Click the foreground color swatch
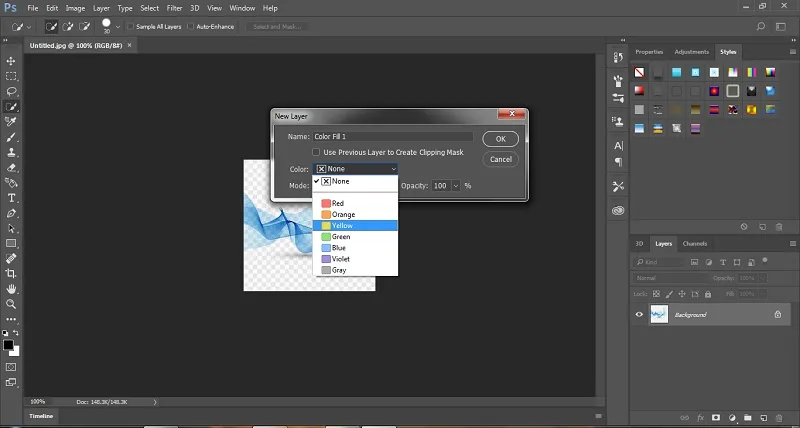This screenshot has height=428, width=800. (8, 345)
